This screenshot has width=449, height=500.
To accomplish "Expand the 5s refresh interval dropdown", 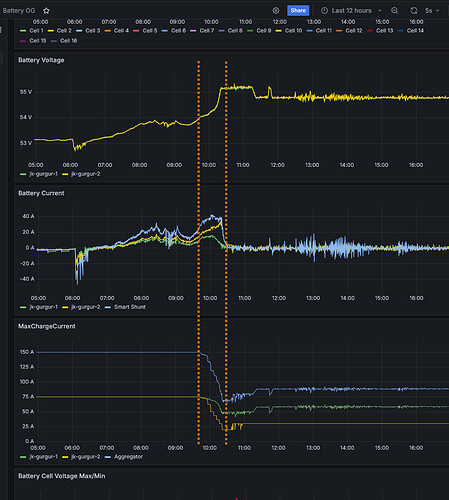I will click(432, 11).
